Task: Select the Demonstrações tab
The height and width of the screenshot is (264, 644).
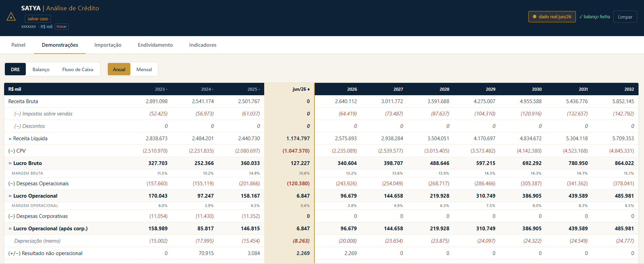Action: tap(60, 45)
